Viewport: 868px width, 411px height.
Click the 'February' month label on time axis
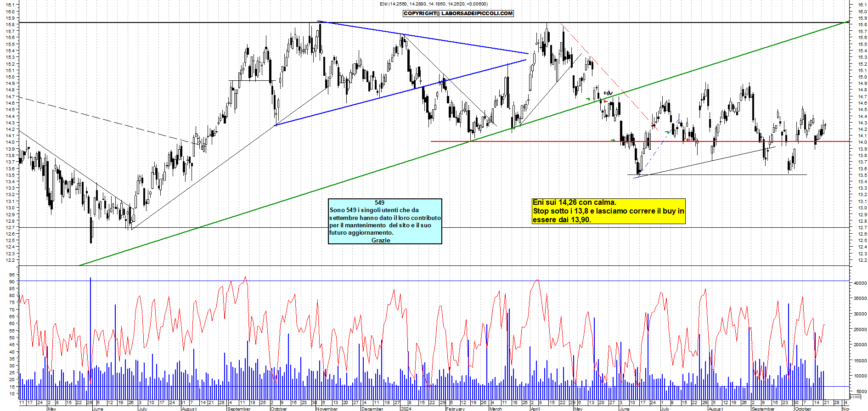coord(455,409)
